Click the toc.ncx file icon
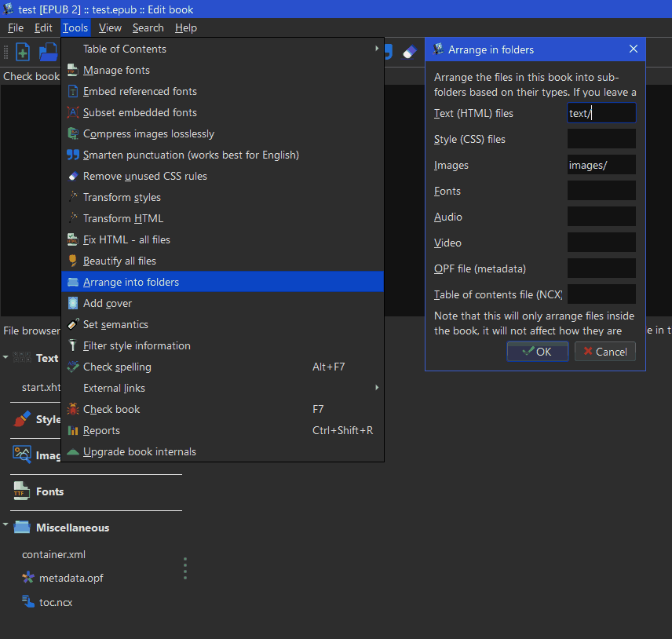The height and width of the screenshot is (639, 672). point(28,602)
